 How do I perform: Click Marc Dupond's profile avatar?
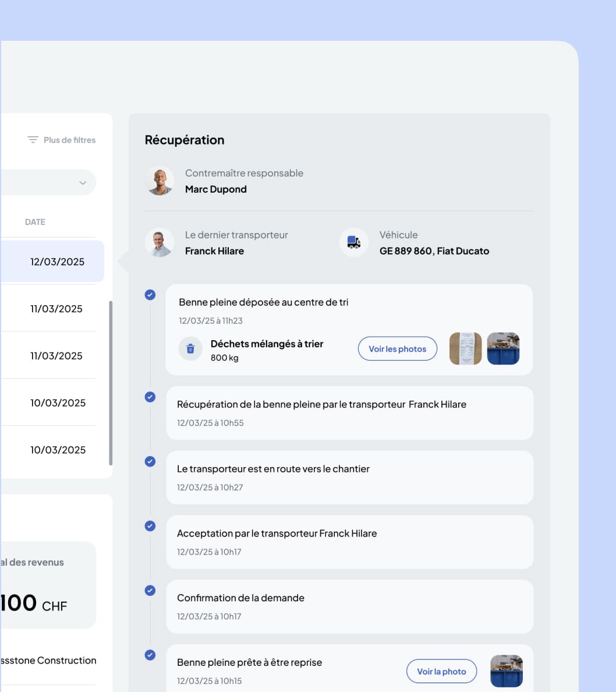point(160,181)
